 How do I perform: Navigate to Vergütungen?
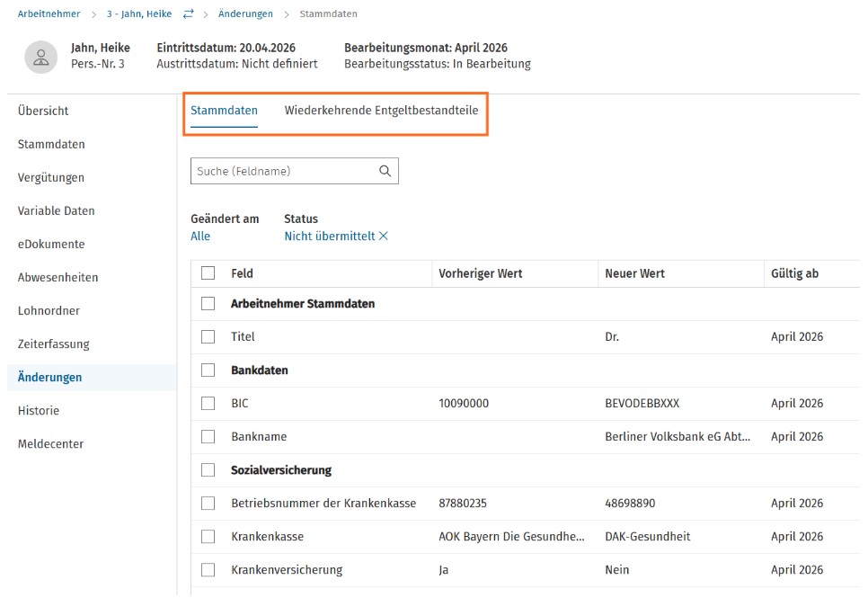point(51,177)
